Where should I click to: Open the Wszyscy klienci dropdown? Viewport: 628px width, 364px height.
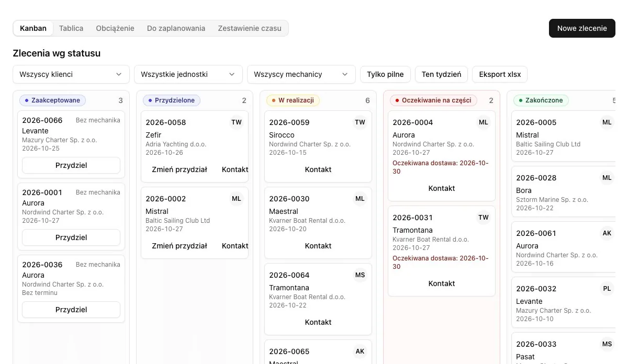[71, 74]
